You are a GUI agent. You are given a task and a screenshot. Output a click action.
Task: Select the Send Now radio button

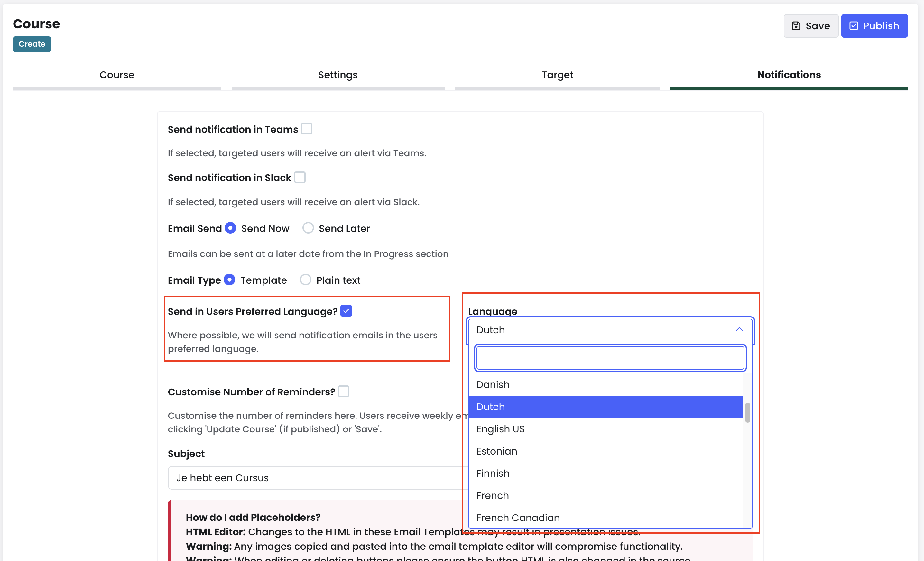tap(230, 228)
